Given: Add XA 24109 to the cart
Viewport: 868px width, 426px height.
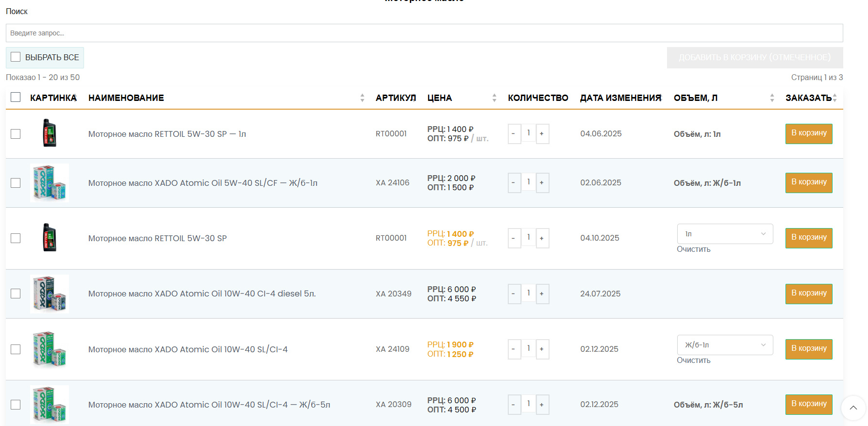Looking at the screenshot, I should tap(809, 349).
